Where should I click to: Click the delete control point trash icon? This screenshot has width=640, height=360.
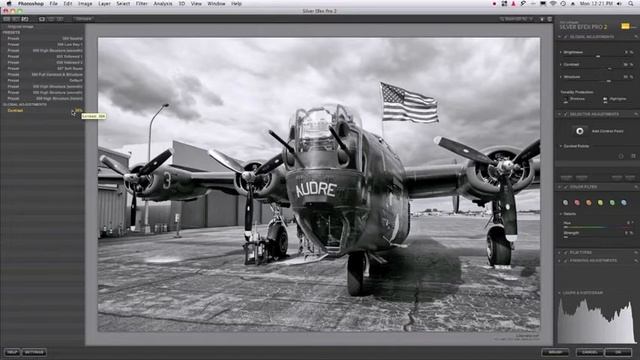(633, 156)
